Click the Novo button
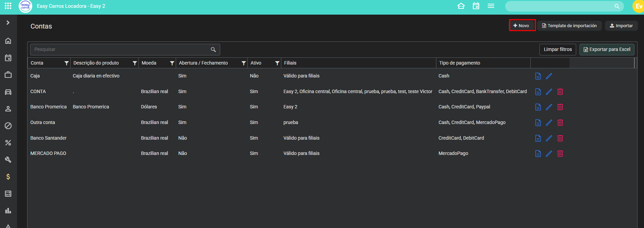Image resolution: width=644 pixels, height=228 pixels. 522,25
